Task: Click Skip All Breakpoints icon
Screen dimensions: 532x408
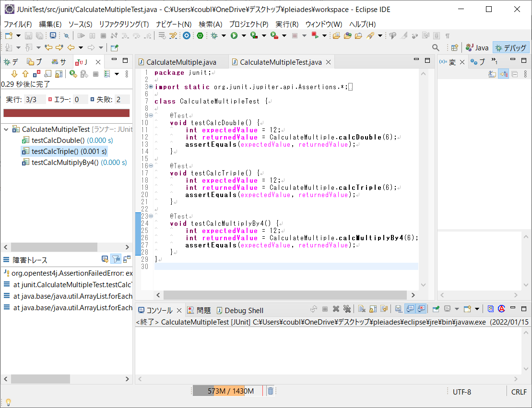Action: 67,35
